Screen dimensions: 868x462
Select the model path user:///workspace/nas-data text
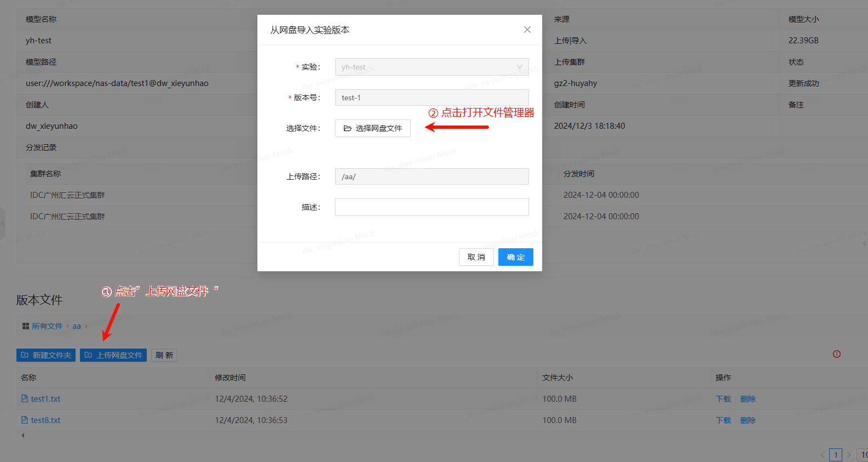[117, 83]
